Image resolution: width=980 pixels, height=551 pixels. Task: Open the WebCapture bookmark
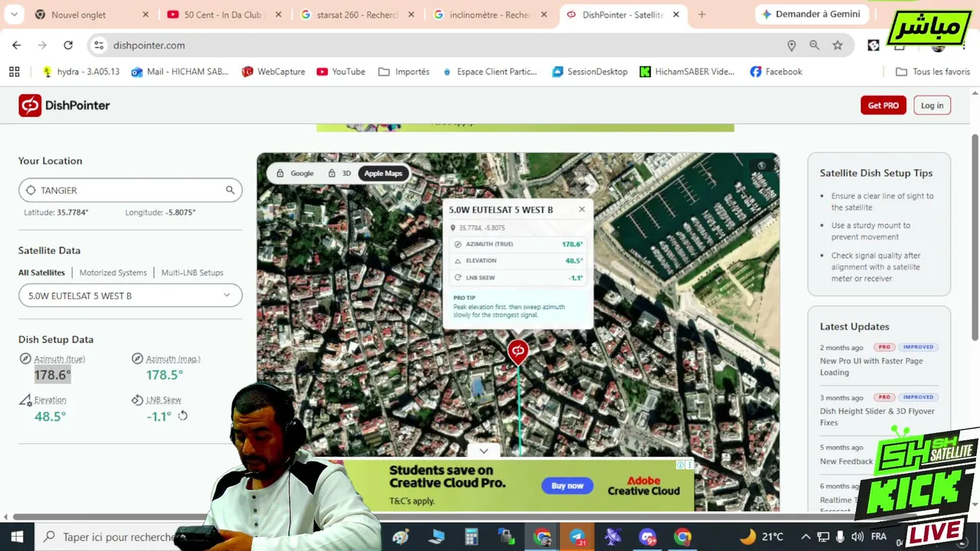273,71
